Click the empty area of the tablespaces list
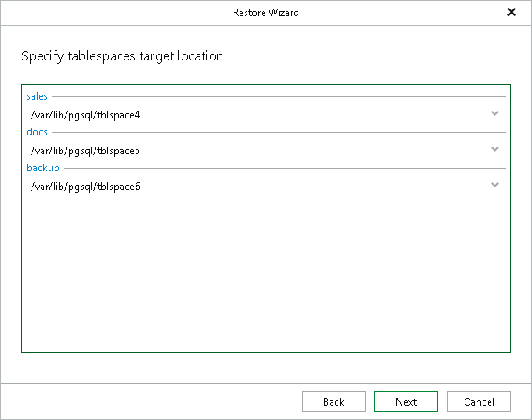Screen dimensions: 532x420 click(x=265, y=273)
